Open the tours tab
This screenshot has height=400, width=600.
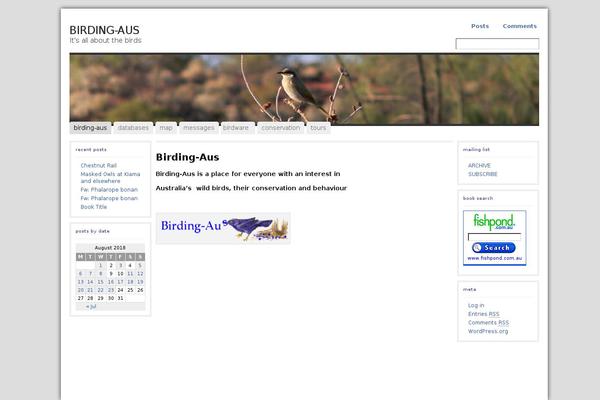tap(318, 128)
